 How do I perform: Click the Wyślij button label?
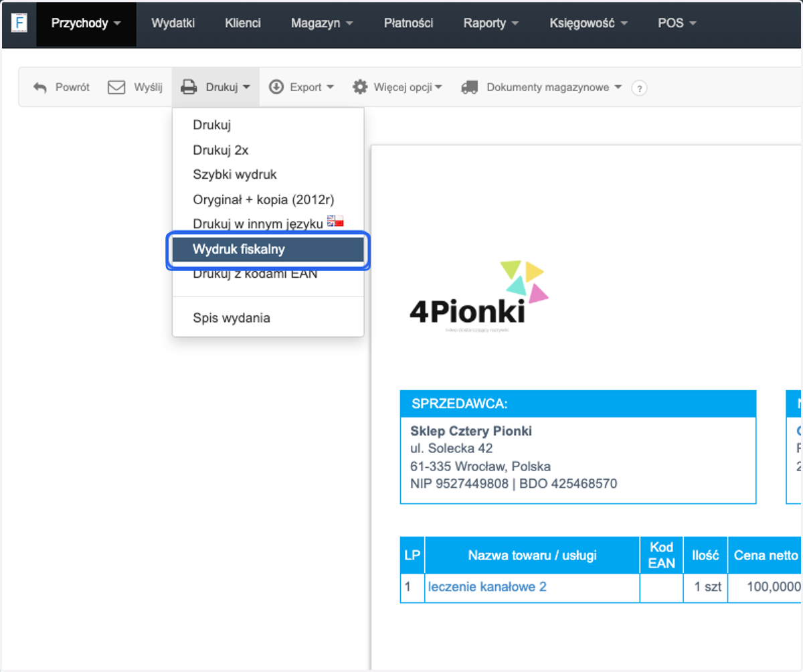148,88
